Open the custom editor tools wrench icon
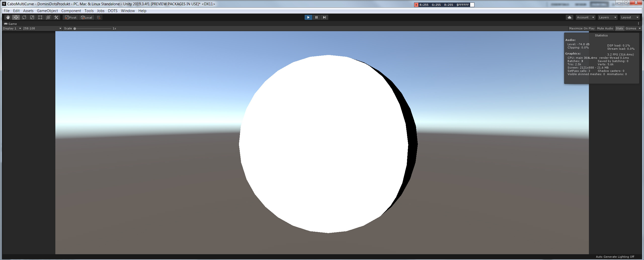 pyautogui.click(x=56, y=17)
